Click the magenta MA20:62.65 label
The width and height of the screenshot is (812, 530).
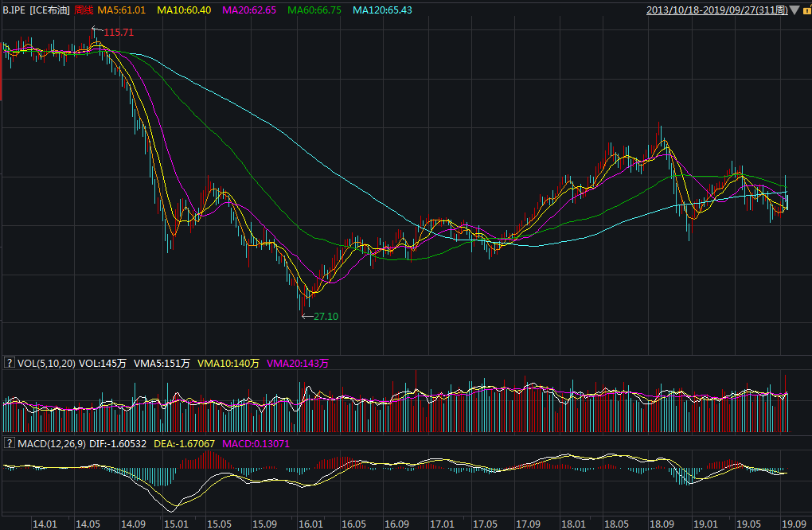249,10
